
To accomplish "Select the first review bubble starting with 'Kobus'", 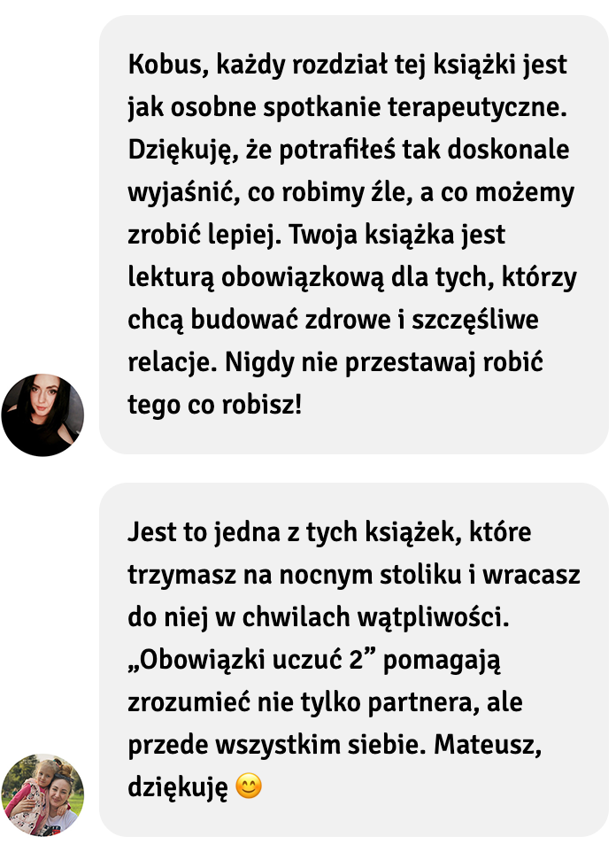I will [x=354, y=234].
